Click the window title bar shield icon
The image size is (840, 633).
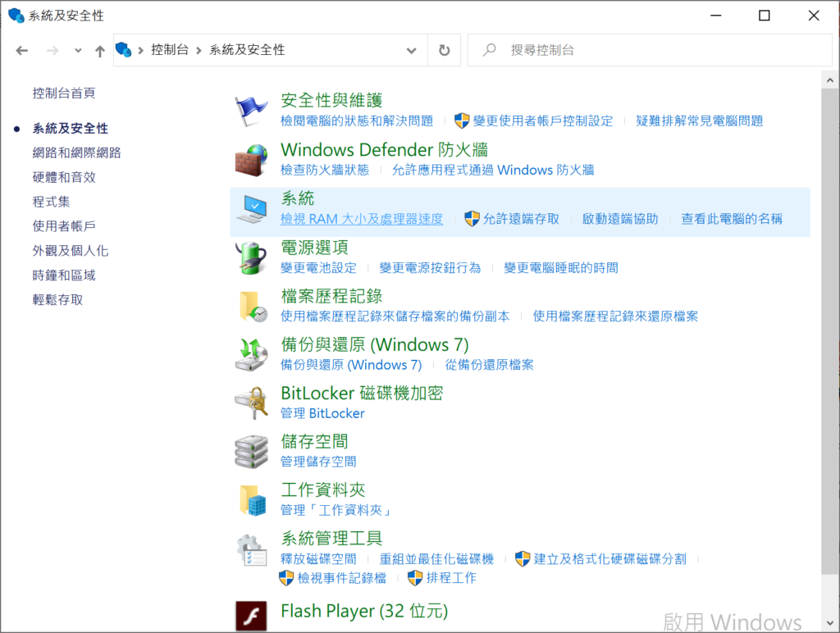tap(16, 16)
